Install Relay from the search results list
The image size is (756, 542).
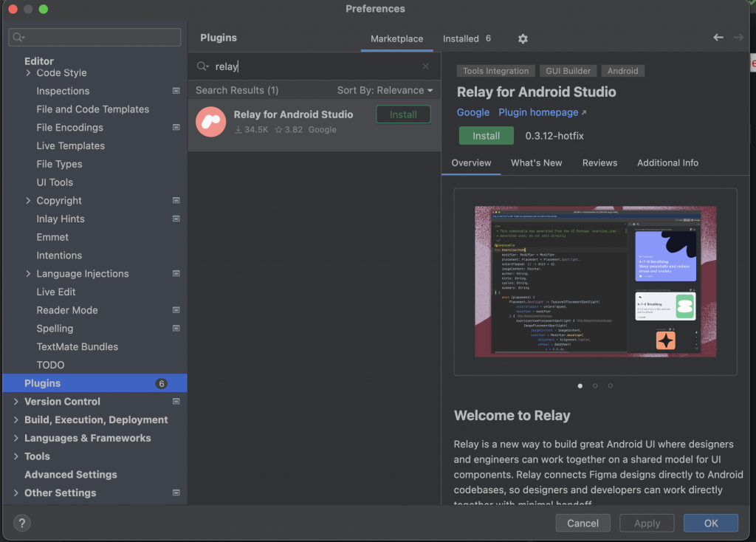[x=403, y=114]
